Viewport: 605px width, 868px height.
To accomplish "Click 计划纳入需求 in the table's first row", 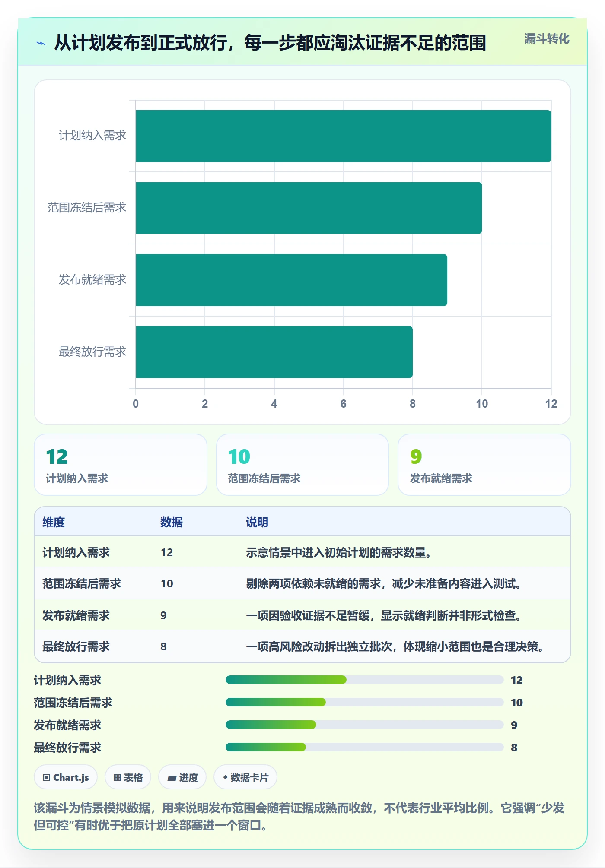I will [76, 552].
